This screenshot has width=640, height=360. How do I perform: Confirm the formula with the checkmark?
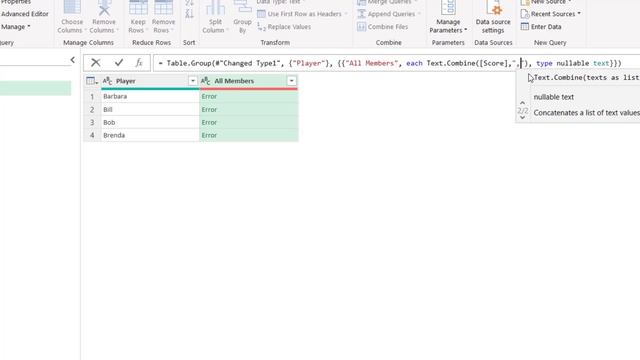[119, 62]
